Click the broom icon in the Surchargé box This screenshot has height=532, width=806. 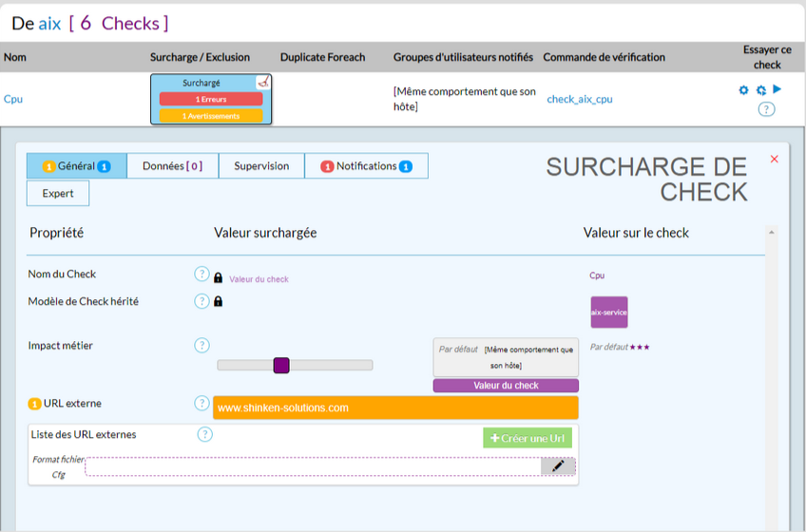tap(263, 83)
